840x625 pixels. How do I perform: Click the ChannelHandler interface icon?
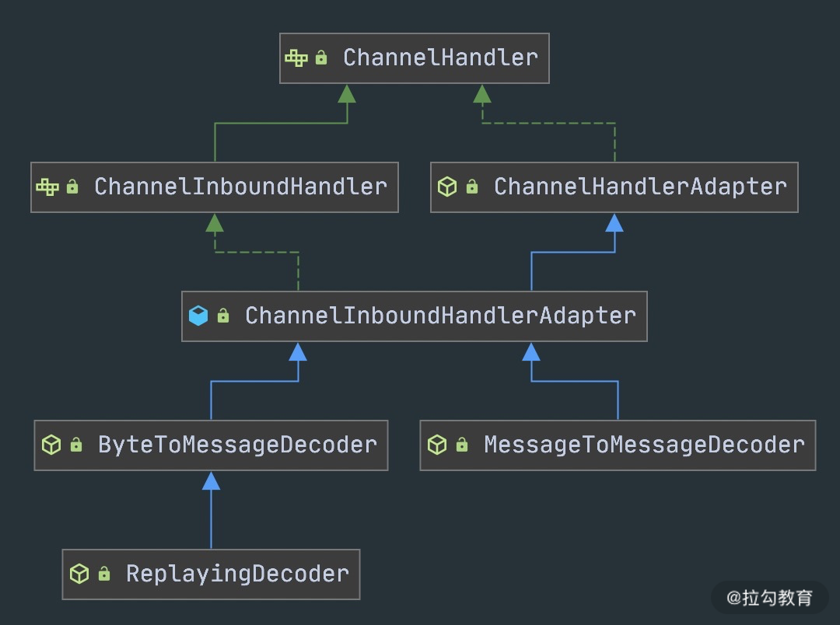pos(296,58)
